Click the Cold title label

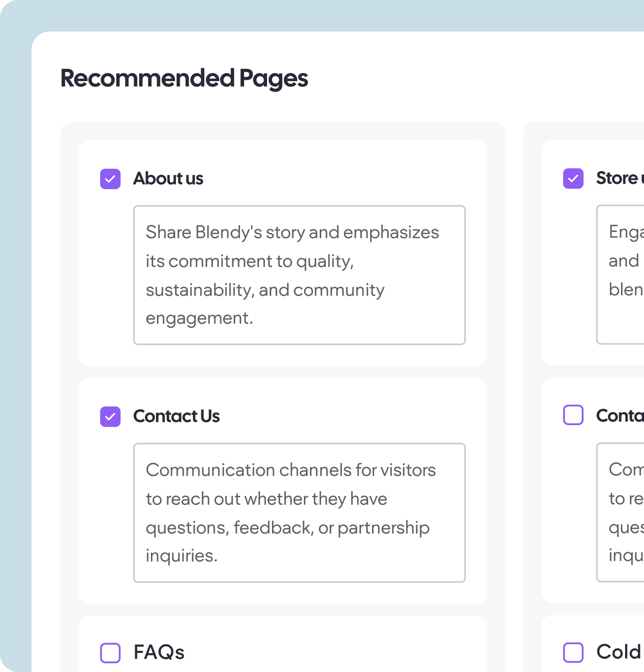point(619,652)
